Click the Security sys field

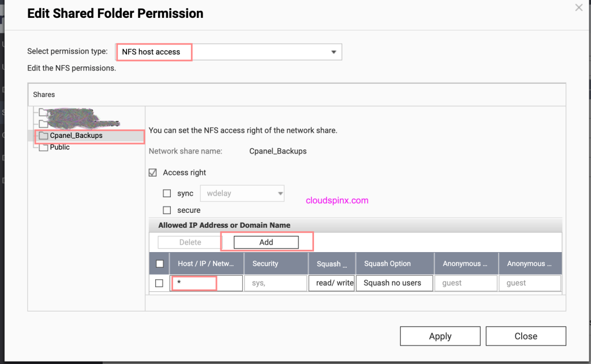coord(275,283)
